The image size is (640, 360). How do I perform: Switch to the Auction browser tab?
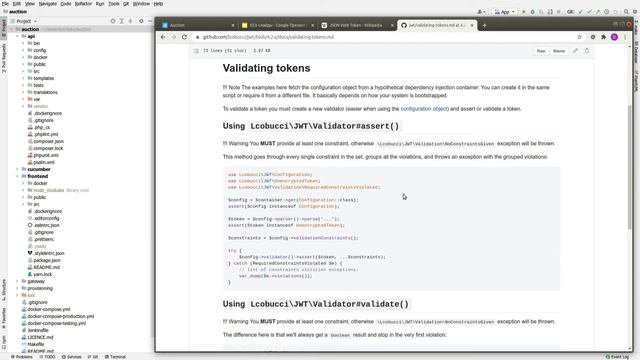198,25
